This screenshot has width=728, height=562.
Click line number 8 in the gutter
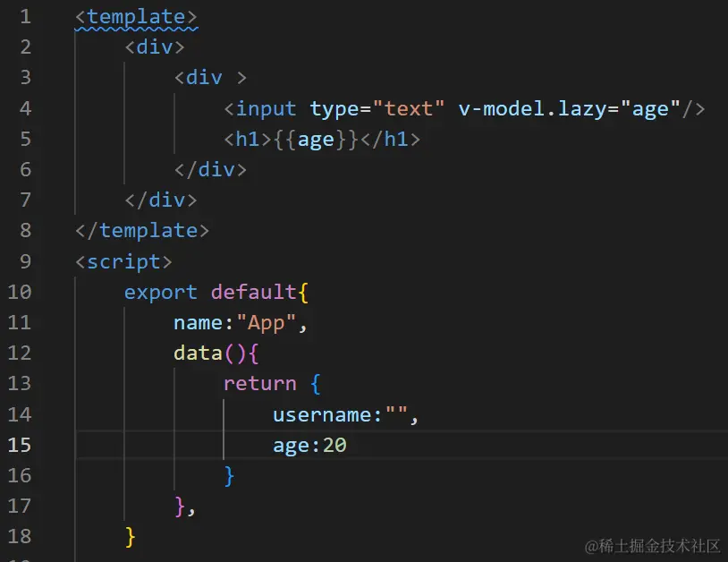(26, 230)
